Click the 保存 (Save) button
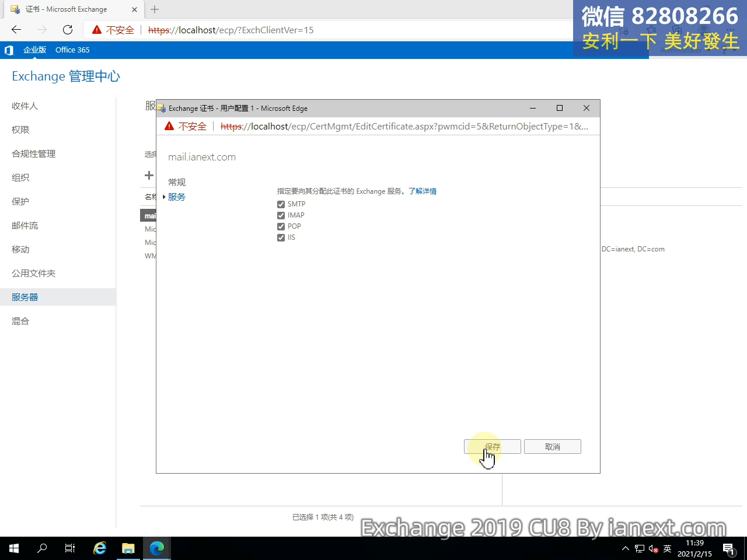The width and height of the screenshot is (747, 560). point(493,447)
